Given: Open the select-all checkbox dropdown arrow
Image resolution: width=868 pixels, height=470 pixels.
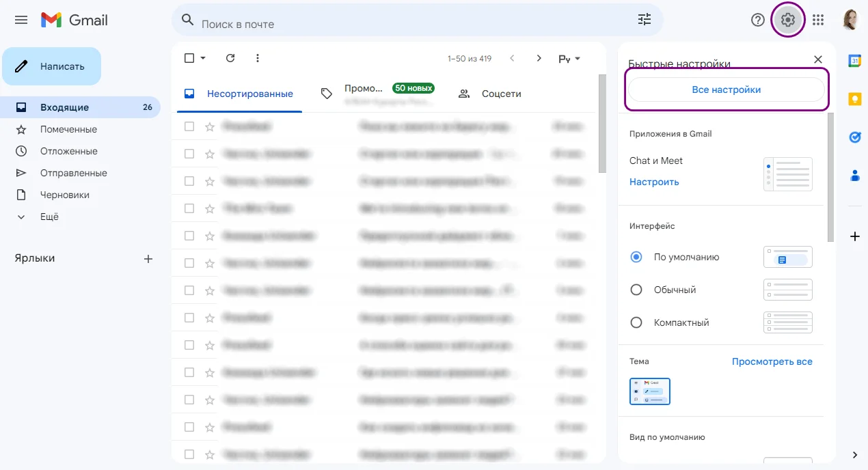Looking at the screenshot, I should click(x=203, y=59).
